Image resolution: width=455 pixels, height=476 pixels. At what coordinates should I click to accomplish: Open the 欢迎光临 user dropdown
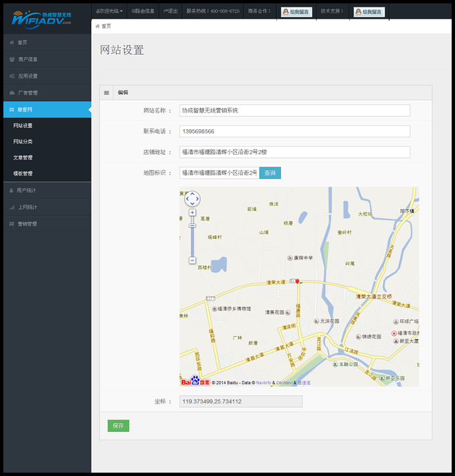click(x=109, y=11)
